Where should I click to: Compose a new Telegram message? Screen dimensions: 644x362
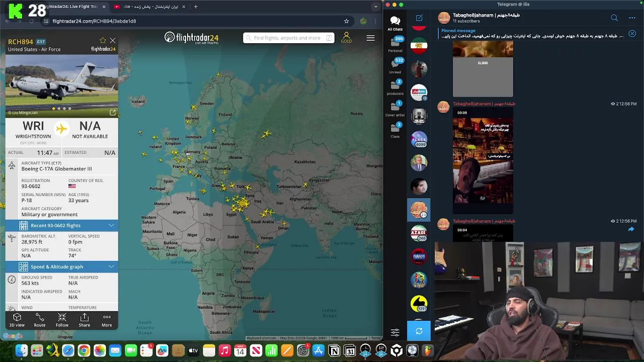pyautogui.click(x=419, y=18)
